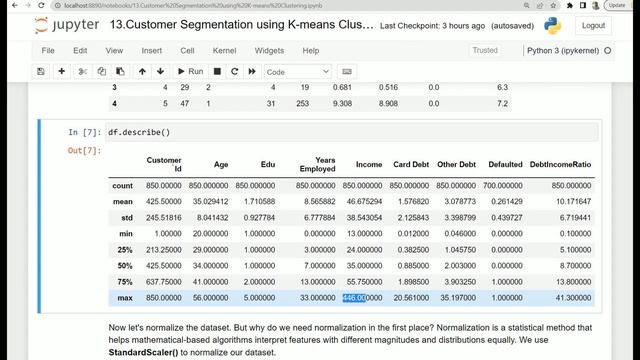The height and width of the screenshot is (360, 640).
Task: Open the cell type Code dropdown
Action: 298,72
